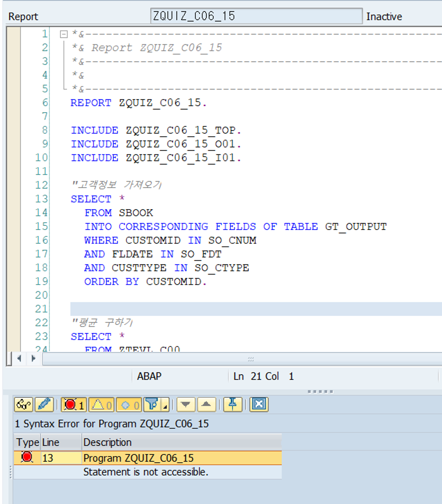Click the ABAP language indicator in status bar
442x504 pixels.
pyautogui.click(x=149, y=376)
